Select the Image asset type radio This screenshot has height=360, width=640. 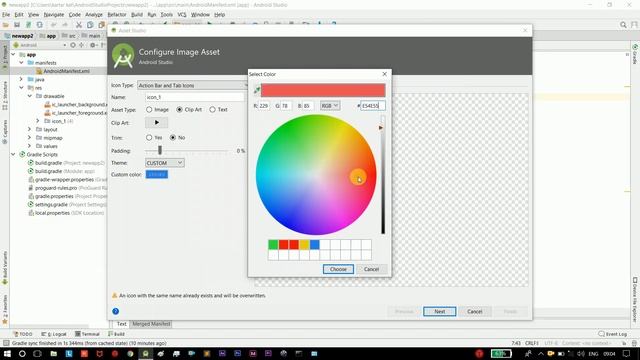[149, 109]
